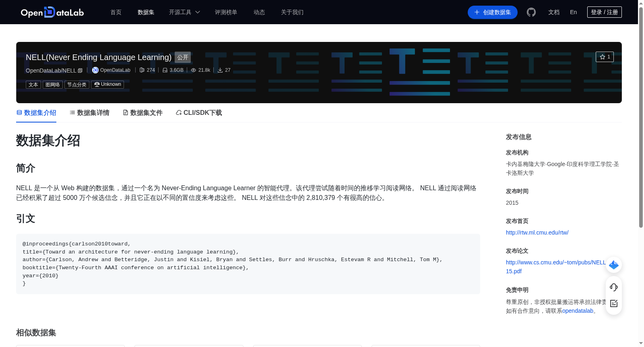Open the NELL paper PDF link
The width and height of the screenshot is (644, 347).
coord(556,267)
